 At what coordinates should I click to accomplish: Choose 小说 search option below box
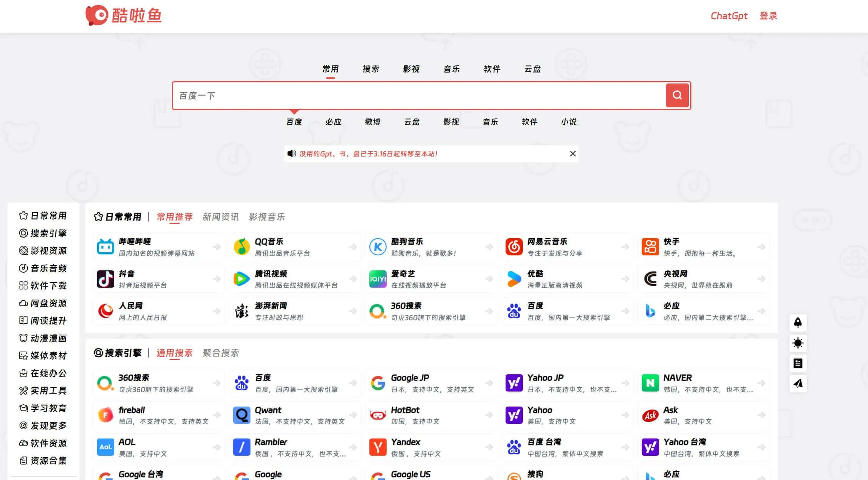click(569, 122)
